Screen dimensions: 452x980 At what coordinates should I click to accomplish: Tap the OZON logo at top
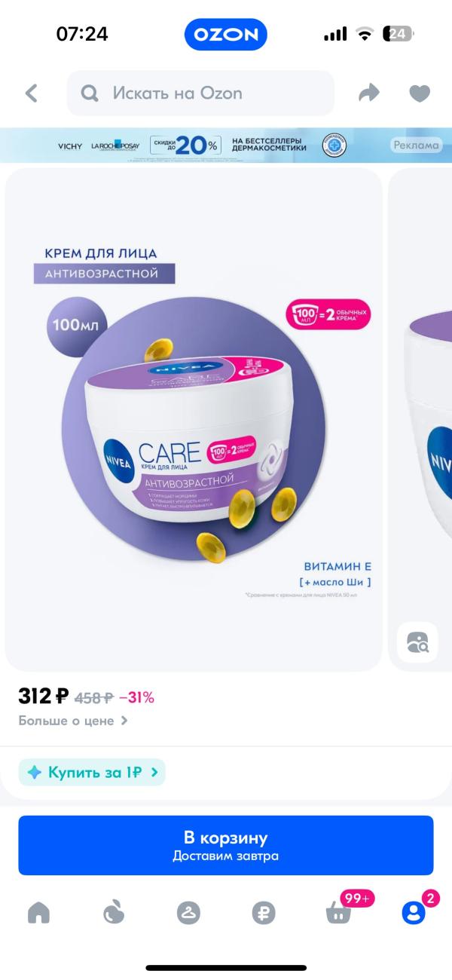click(226, 35)
